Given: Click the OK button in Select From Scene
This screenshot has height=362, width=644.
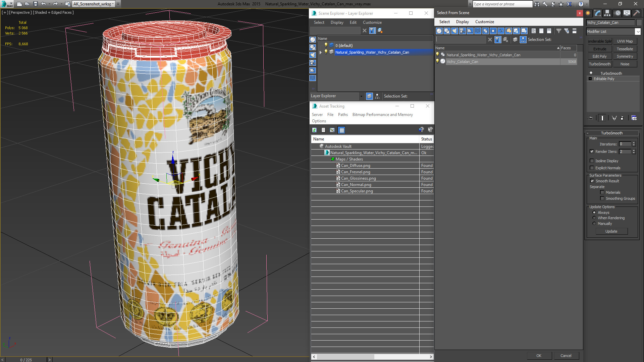Looking at the screenshot, I should pyautogui.click(x=539, y=356).
